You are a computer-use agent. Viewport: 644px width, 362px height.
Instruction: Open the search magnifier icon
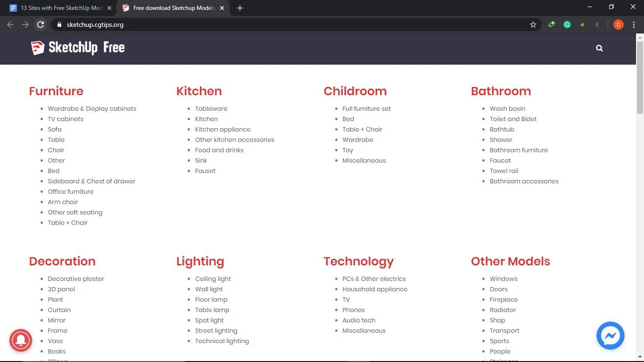[x=599, y=48]
